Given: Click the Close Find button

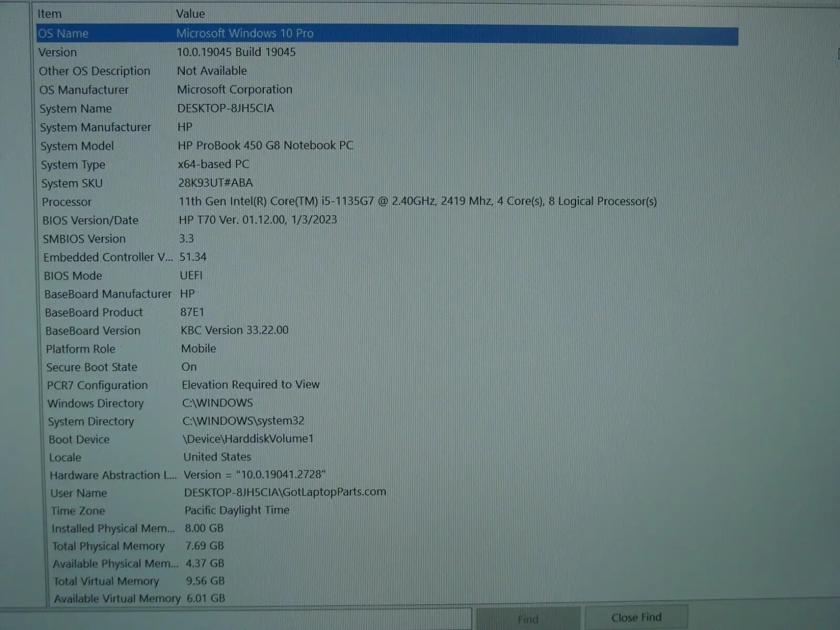Looking at the screenshot, I should click(x=636, y=617).
